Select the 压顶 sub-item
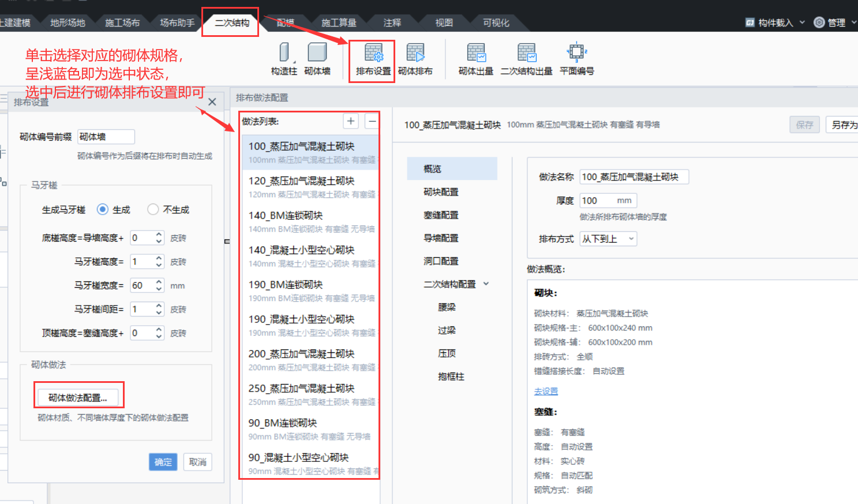 coord(447,353)
